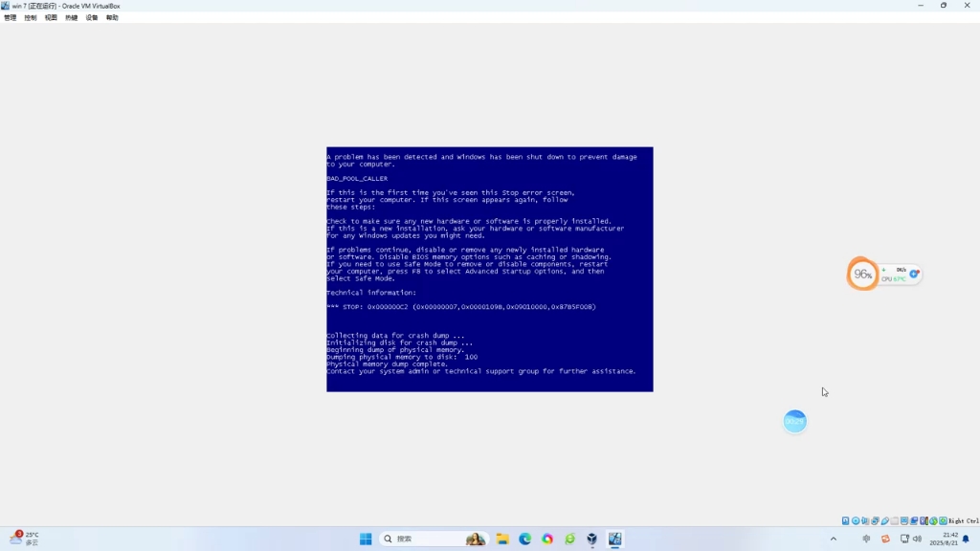Open the weather widget showing 25°C

25,538
